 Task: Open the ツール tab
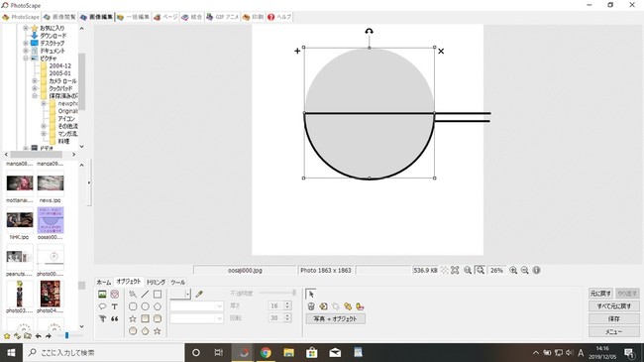pos(177,283)
